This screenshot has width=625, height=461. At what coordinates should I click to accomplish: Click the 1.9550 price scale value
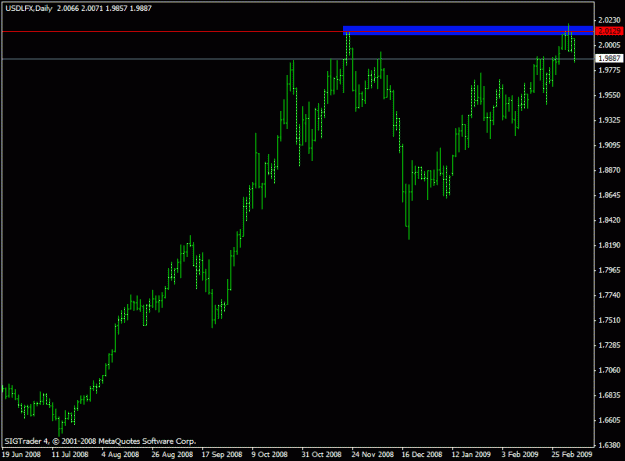609,95
